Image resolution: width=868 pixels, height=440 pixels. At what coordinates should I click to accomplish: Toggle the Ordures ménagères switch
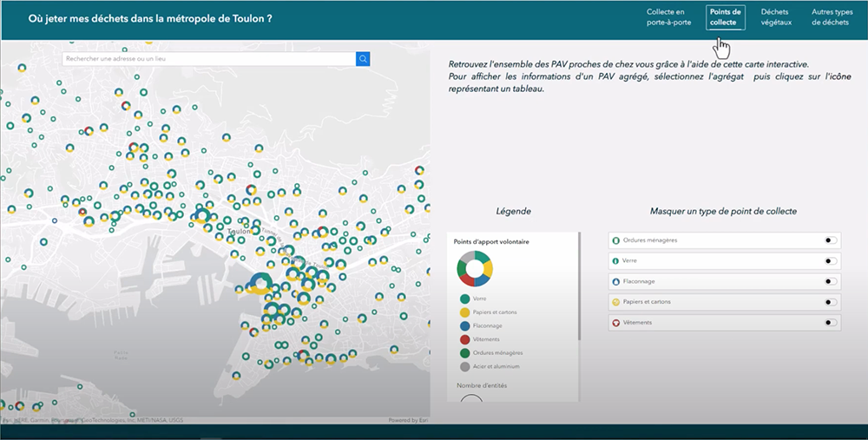point(831,240)
